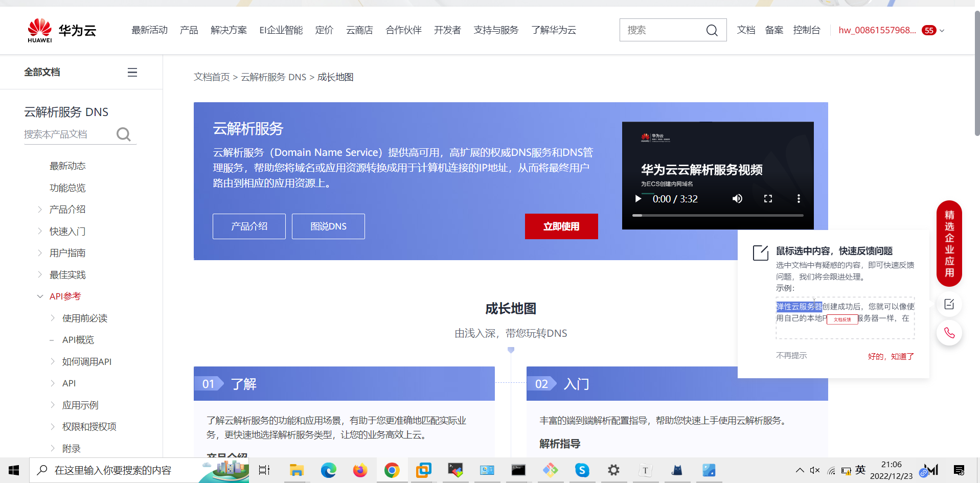Viewport: 980px width, 483px height.
Task: Expand 快速入门 tree node
Action: 40,231
